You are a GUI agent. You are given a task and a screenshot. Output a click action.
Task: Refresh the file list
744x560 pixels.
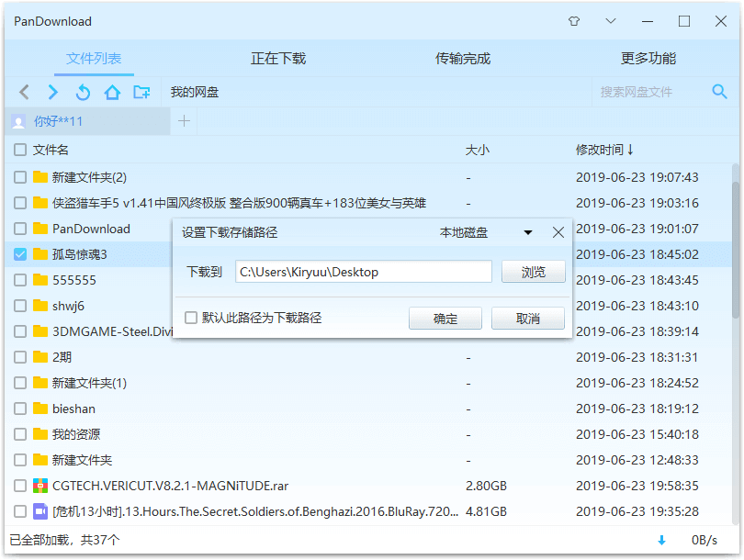pyautogui.click(x=83, y=92)
